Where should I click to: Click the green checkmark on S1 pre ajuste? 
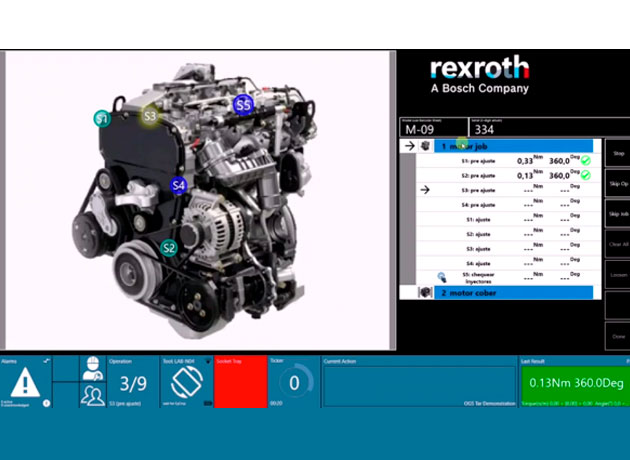click(x=586, y=160)
